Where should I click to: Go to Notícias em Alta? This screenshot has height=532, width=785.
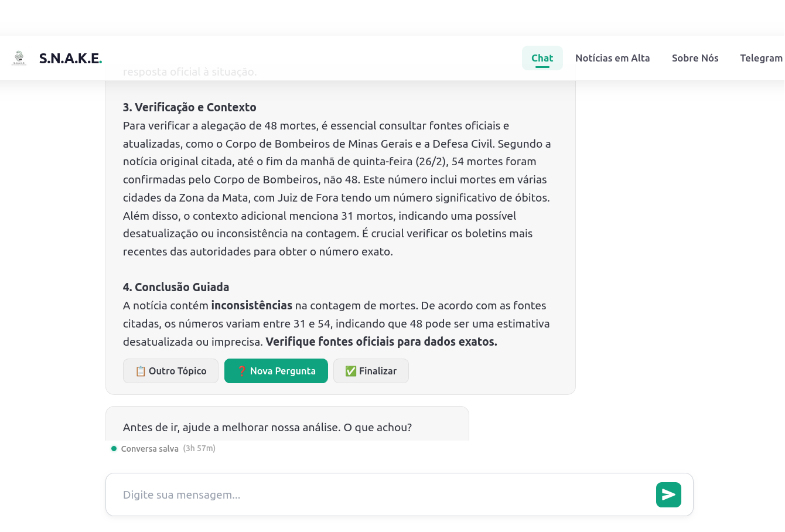[x=612, y=58]
